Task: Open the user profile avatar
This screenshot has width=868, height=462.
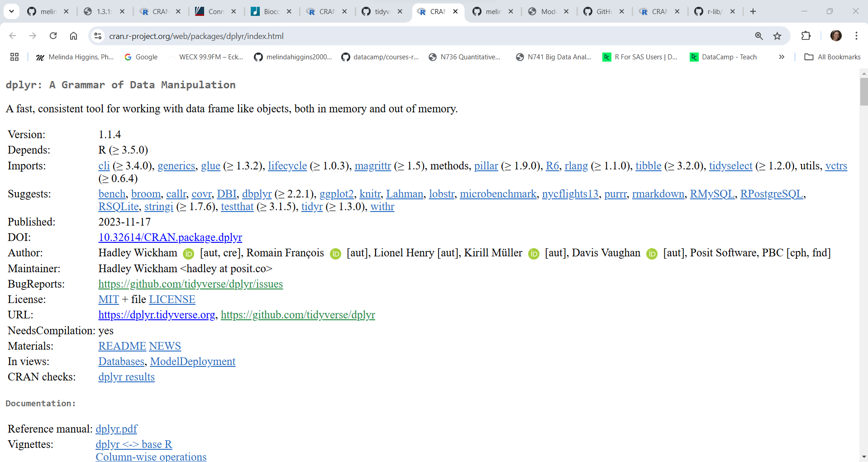Action: point(836,36)
